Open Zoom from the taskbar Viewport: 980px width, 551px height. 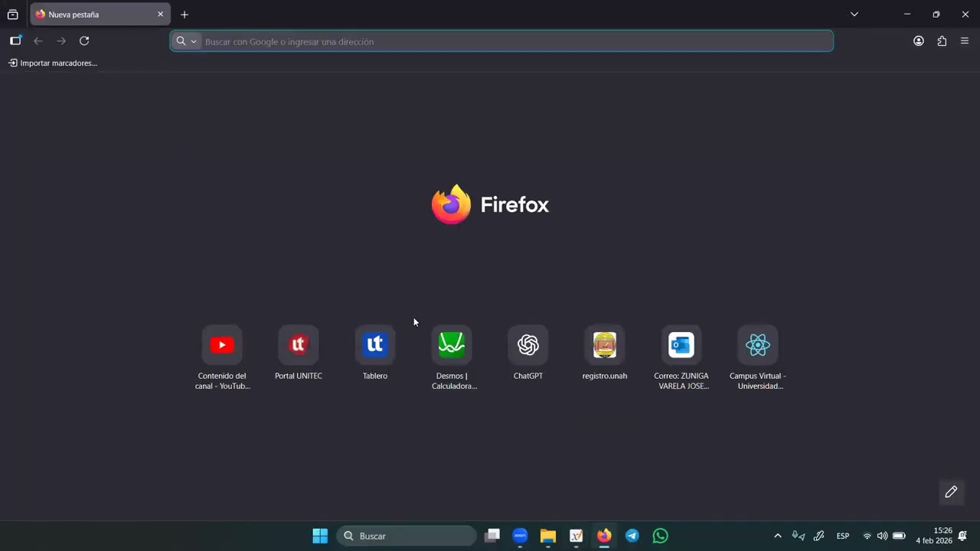(x=520, y=536)
